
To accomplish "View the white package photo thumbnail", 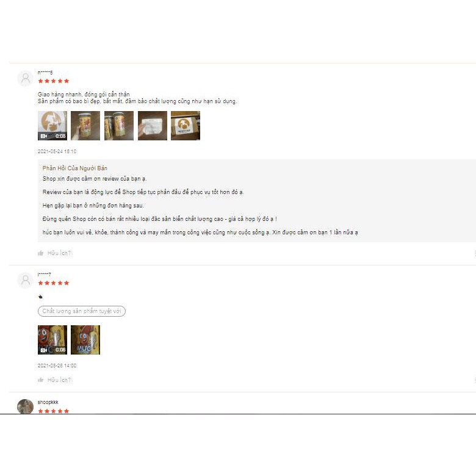I will (x=153, y=126).
